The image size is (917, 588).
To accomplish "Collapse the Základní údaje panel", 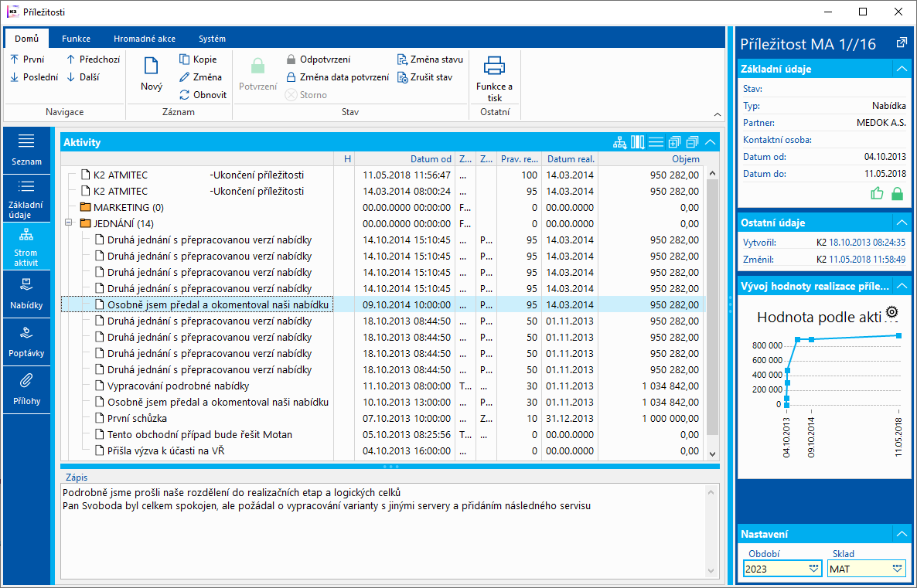I will pos(900,69).
